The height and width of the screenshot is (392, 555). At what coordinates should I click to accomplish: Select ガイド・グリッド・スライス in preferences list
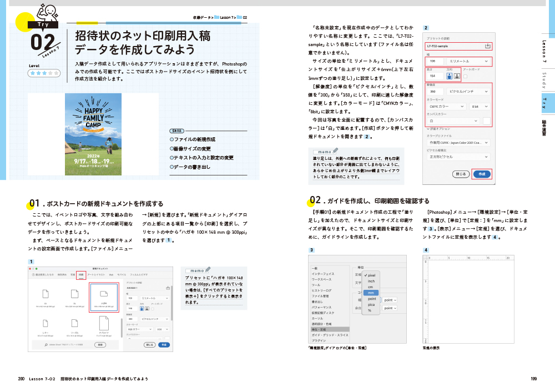(330, 335)
